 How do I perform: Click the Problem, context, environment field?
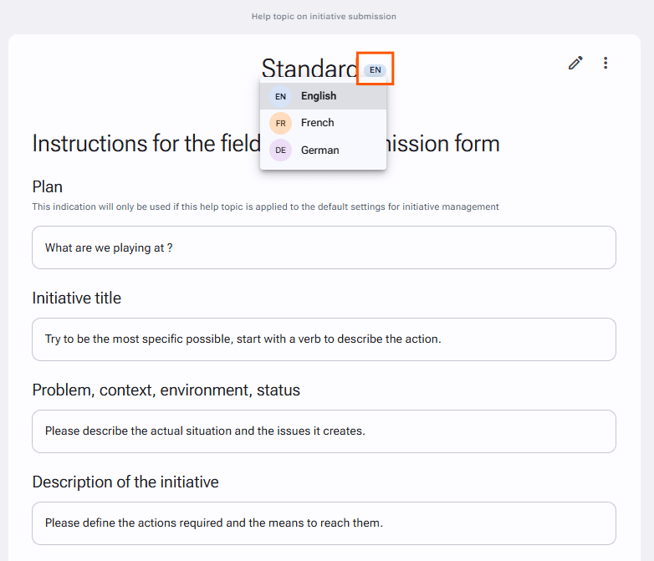[324, 431]
